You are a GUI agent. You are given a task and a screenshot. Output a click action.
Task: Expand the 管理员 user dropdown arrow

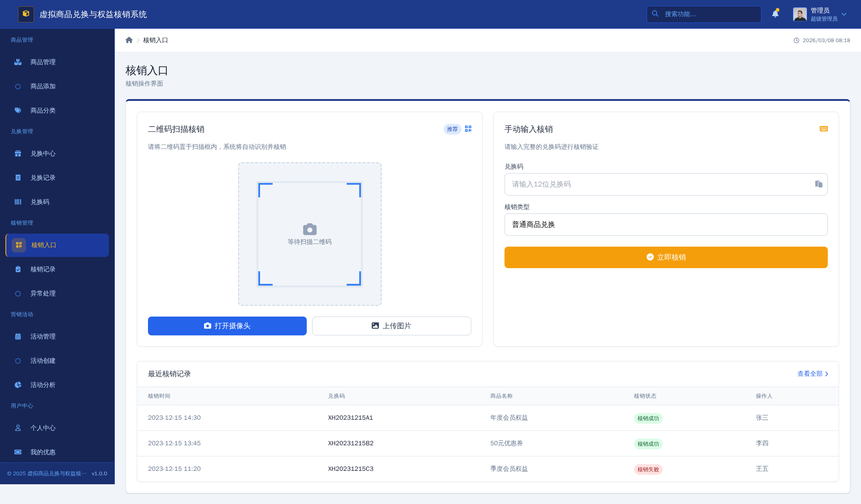coord(844,14)
